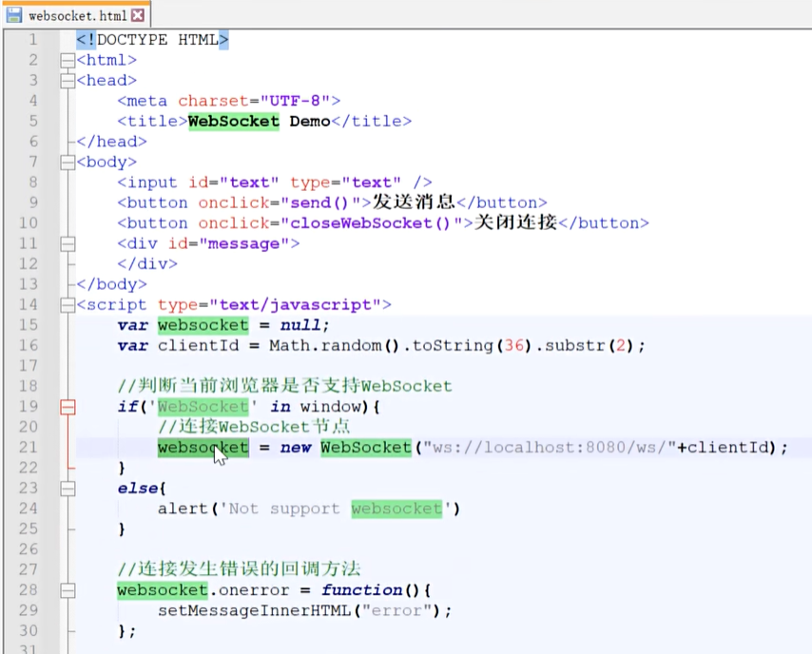Click highlighted websocket variable on line 15
The height and width of the screenshot is (654, 812).
click(x=203, y=325)
